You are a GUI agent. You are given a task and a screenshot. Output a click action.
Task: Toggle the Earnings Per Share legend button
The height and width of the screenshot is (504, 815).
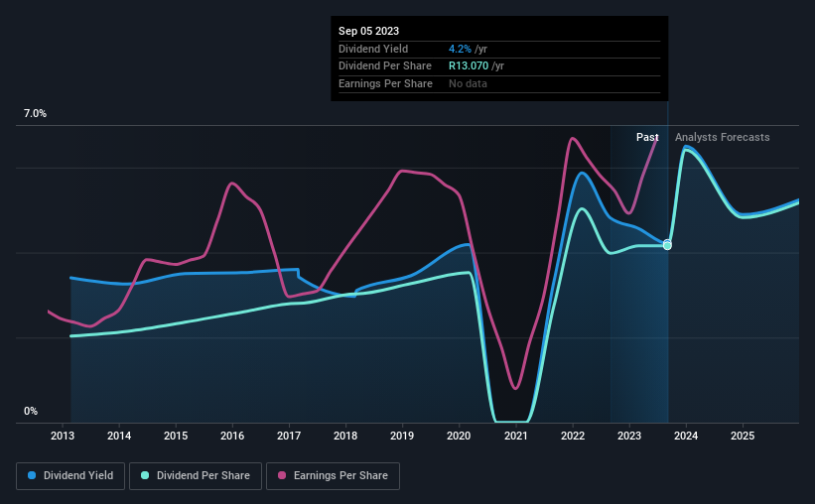click(333, 475)
